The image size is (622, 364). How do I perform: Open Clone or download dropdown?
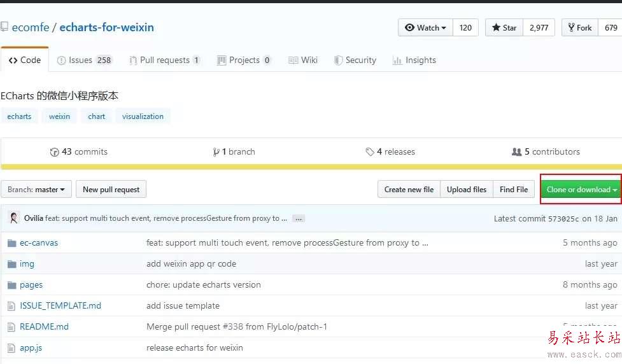pos(581,190)
